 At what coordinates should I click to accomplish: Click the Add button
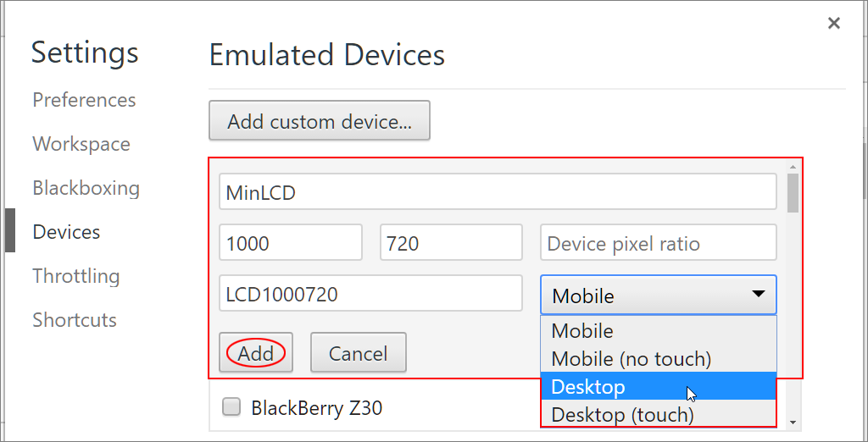(256, 352)
